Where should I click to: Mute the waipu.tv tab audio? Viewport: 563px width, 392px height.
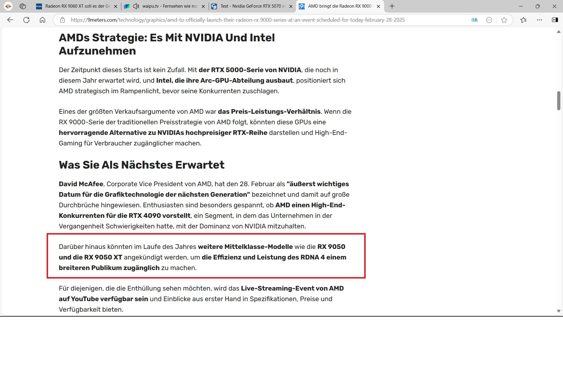tap(136, 6)
